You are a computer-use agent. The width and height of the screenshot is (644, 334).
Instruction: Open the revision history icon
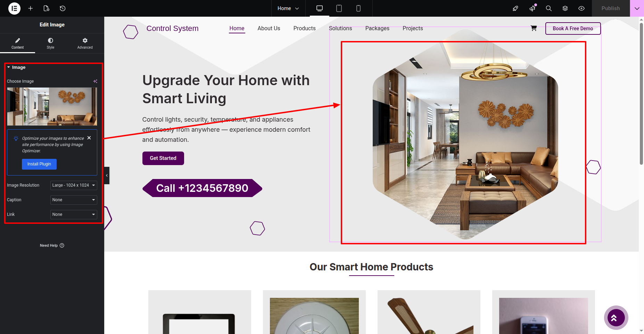pos(63,8)
